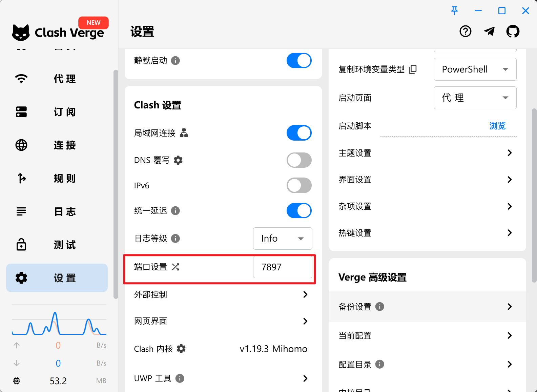Go to 订阅 page in sidebar
Image resolution: width=537 pixels, height=392 pixels.
coord(57,112)
